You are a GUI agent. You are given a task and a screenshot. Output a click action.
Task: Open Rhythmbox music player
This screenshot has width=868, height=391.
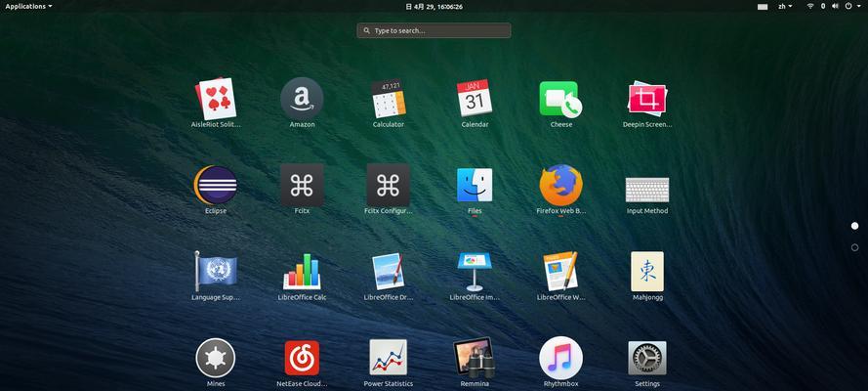coord(560,358)
